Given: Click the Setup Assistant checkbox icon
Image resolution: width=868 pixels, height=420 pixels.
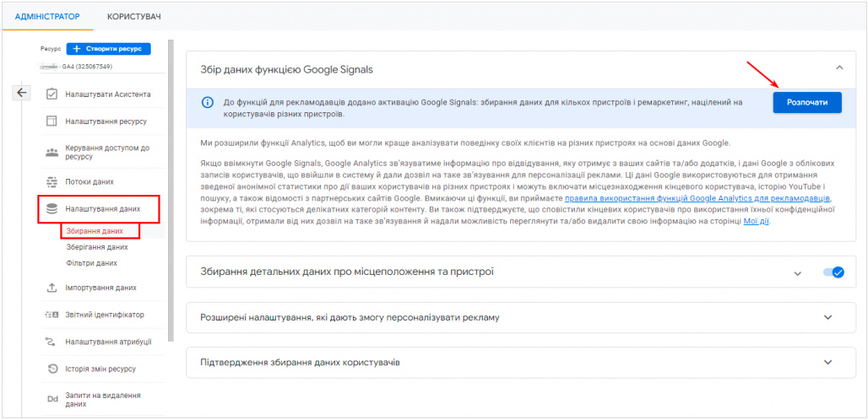Looking at the screenshot, I should click(52, 94).
